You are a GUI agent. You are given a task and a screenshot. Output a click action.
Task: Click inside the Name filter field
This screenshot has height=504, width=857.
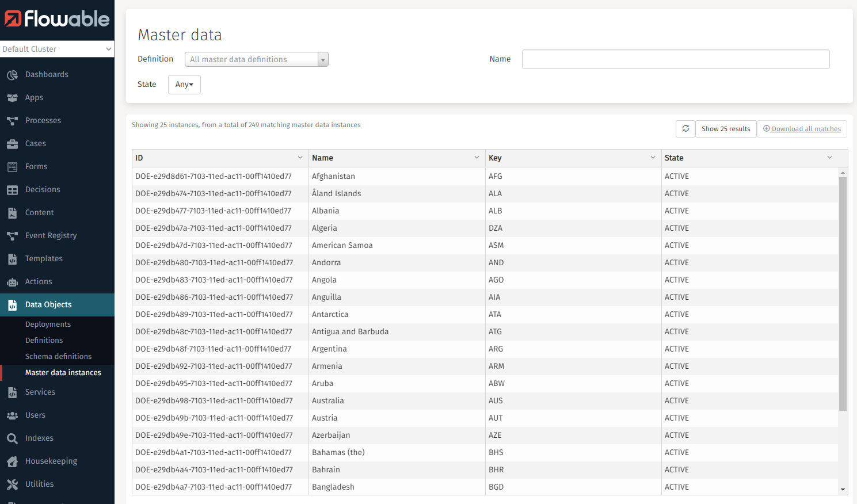(x=676, y=59)
